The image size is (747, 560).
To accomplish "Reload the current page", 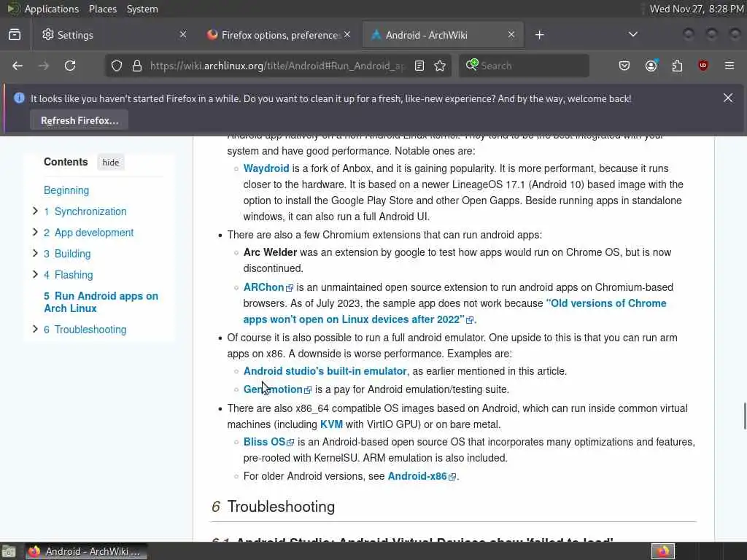I will click(x=70, y=66).
